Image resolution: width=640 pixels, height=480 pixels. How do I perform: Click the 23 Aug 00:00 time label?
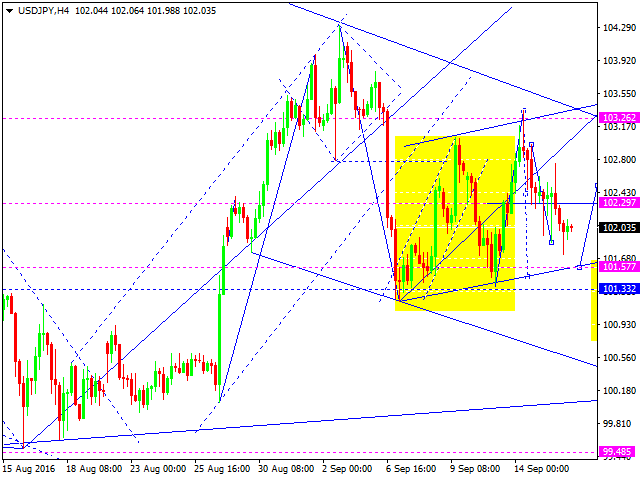point(158,469)
